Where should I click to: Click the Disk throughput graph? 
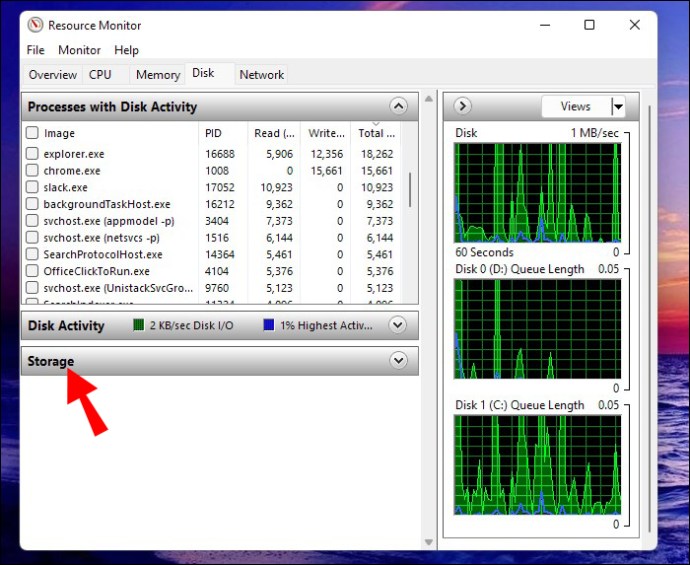(537, 193)
